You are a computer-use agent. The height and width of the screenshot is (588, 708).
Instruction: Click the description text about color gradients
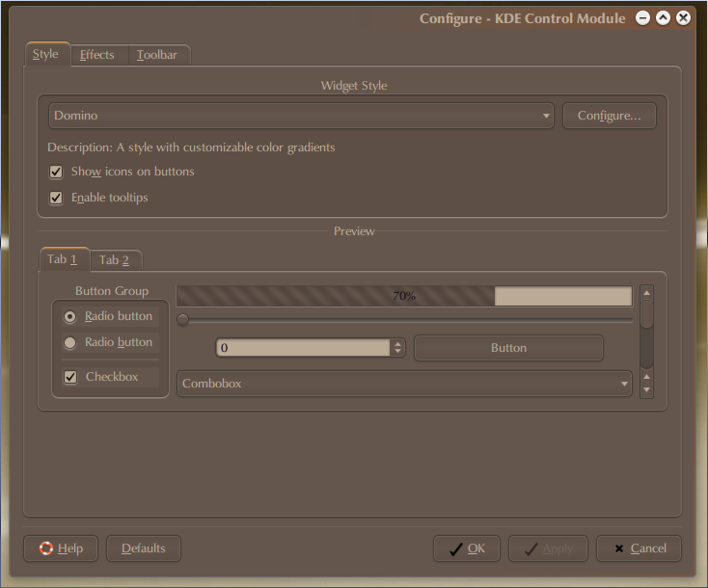click(191, 147)
